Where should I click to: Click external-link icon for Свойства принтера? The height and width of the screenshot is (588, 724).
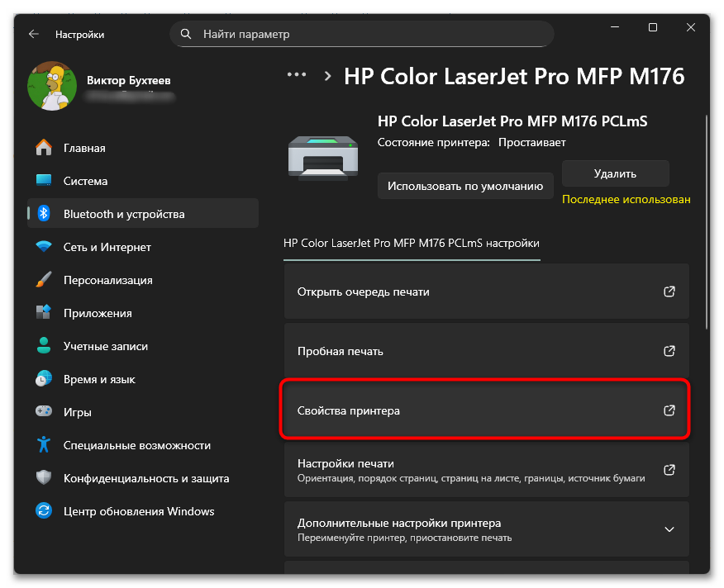[x=669, y=410]
